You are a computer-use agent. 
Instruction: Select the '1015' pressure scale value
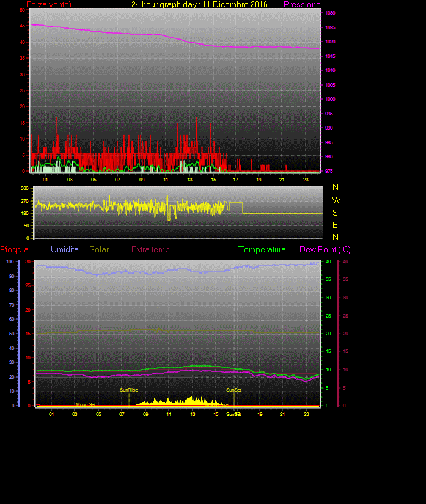coord(330,56)
